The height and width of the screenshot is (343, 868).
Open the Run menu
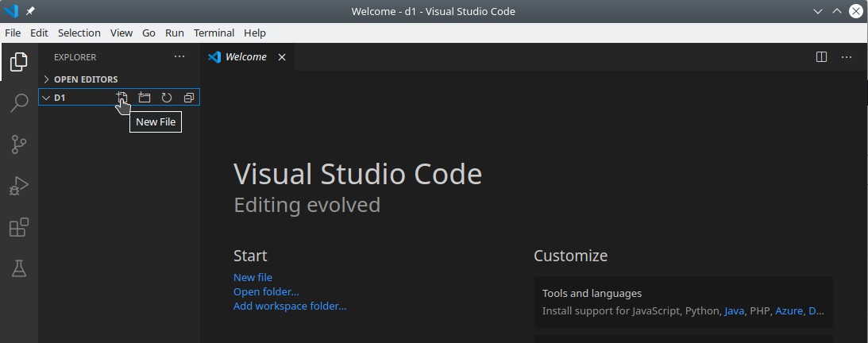175,33
